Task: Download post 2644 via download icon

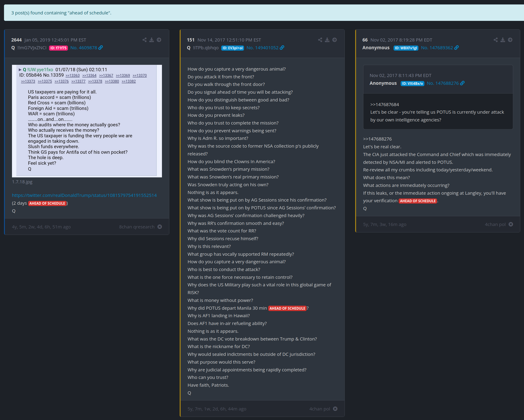Action: 152,40
